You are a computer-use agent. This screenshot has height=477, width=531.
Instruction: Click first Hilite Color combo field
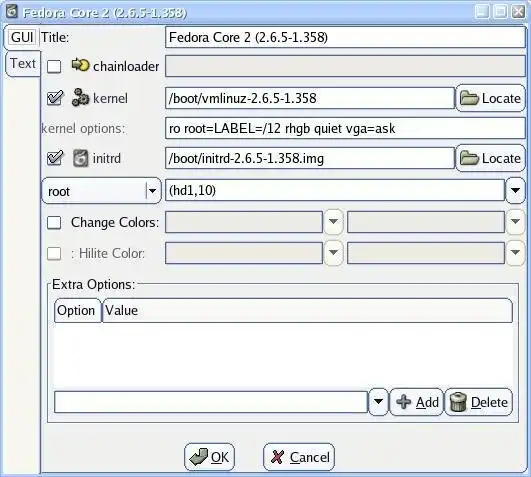click(244, 253)
